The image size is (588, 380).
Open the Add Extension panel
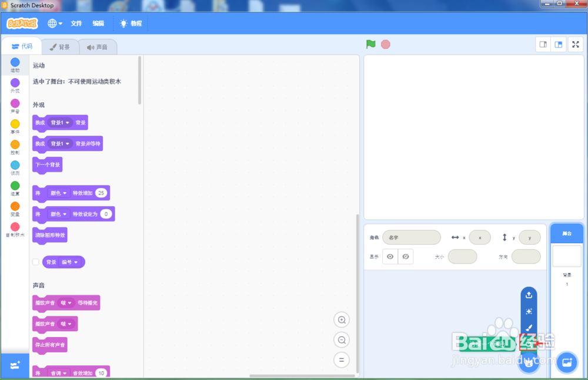pyautogui.click(x=15, y=365)
